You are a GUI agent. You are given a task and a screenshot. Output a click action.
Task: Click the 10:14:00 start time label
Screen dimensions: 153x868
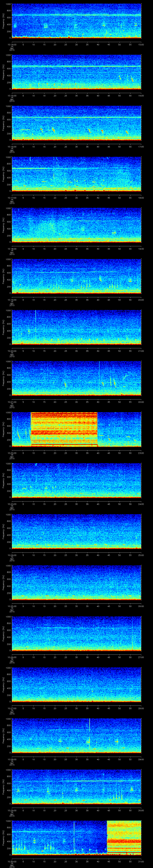pos(12,44)
